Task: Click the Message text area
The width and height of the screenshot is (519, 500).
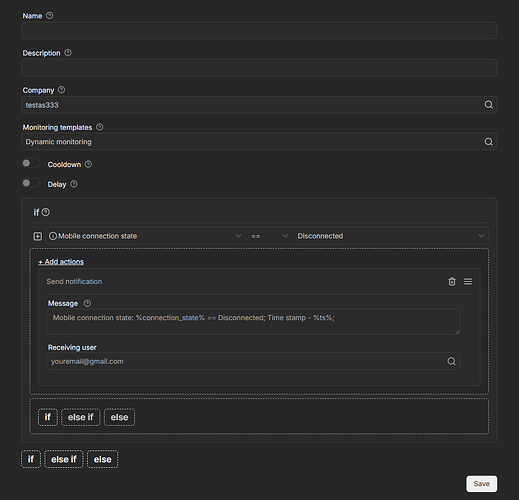Action: coord(253,322)
